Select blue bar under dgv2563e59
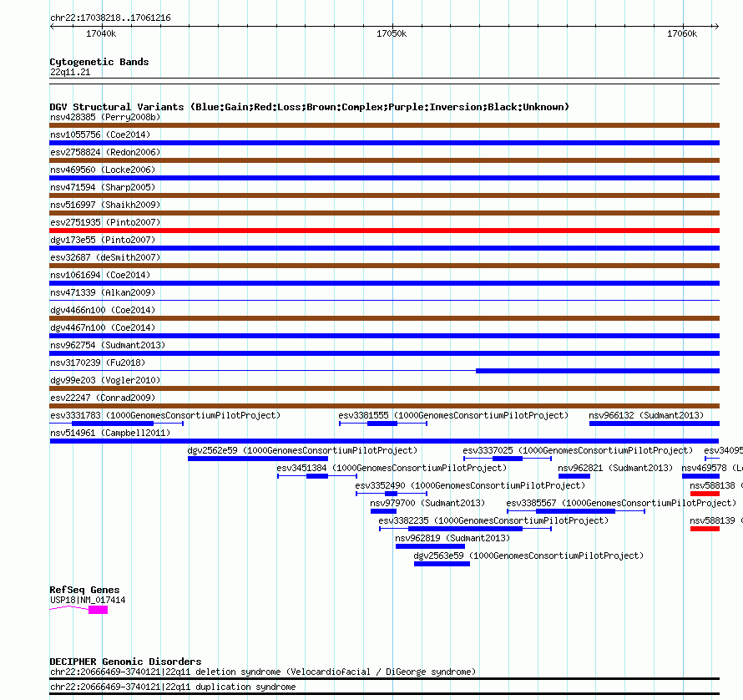Image resolution: width=743 pixels, height=700 pixels. [442, 564]
